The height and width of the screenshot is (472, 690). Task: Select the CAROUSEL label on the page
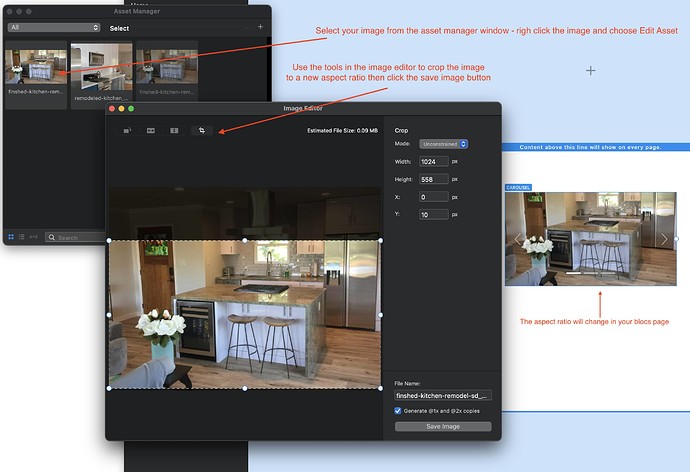coord(519,187)
